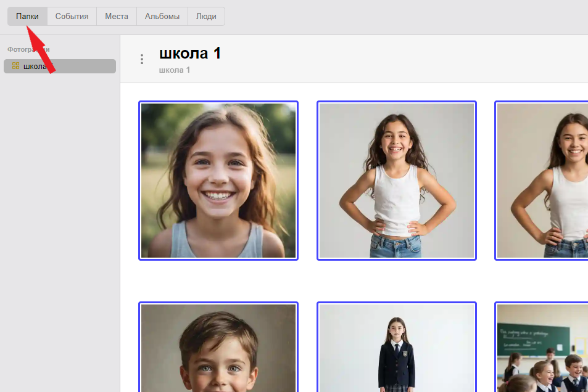Open the classroom photo with green chalkboard

coord(542,347)
